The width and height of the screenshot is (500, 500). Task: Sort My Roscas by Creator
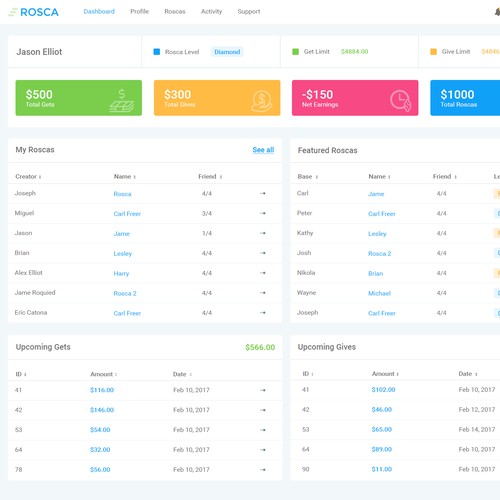click(x=28, y=177)
